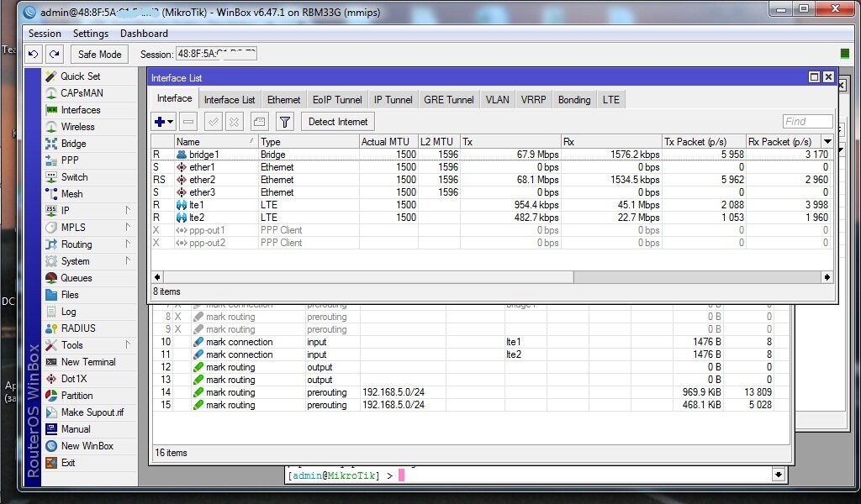861x504 pixels.
Task: Click horizontal scrollbar in Interface List
Action: pyautogui.click(x=368, y=277)
